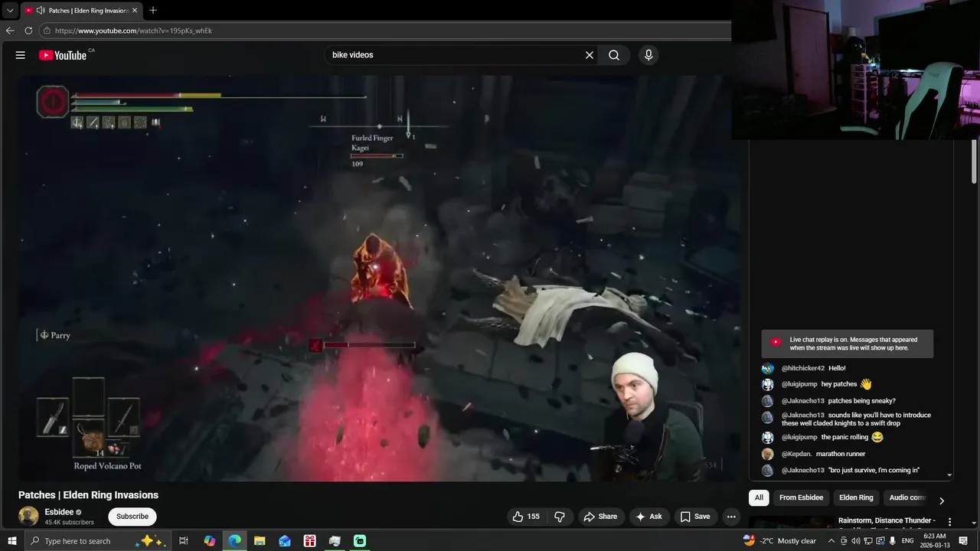Open Windows Start menu
The width and height of the screenshot is (980, 551).
[11, 541]
